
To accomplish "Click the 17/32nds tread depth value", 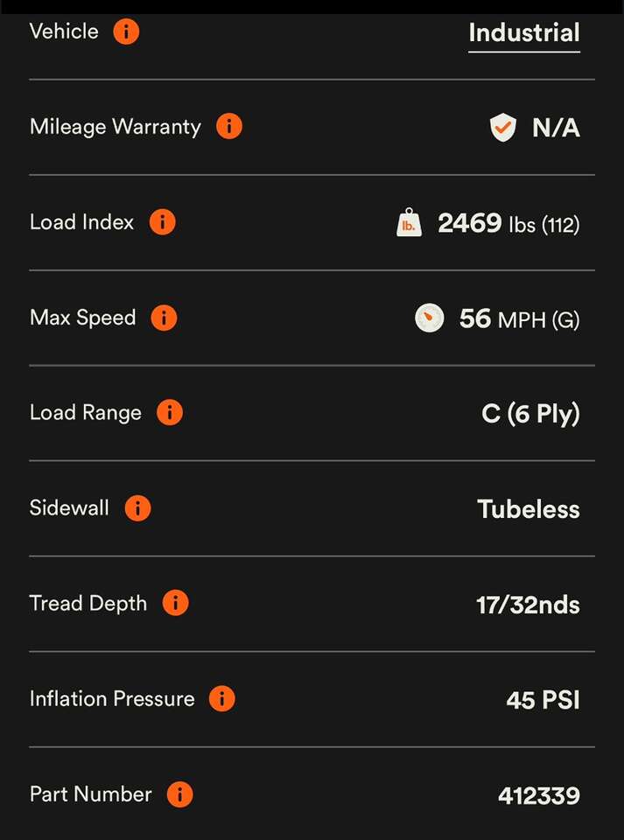I will 528,605.
